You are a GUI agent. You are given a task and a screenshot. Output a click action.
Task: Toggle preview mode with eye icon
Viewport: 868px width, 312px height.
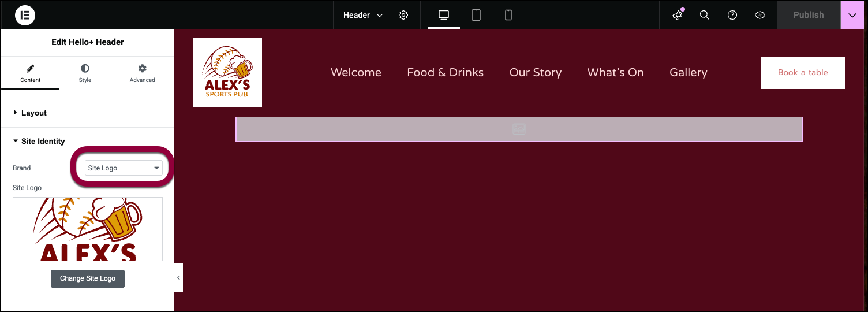[x=760, y=15]
